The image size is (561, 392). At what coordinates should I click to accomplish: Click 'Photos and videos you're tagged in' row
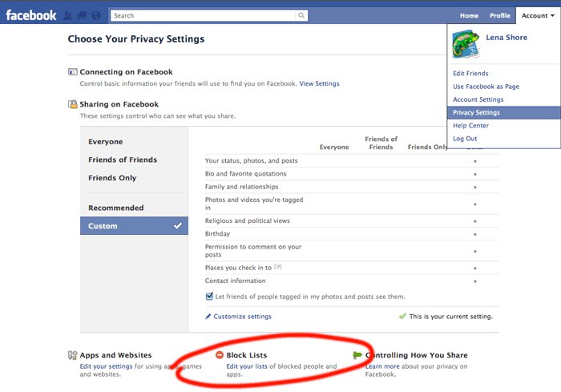(352, 204)
